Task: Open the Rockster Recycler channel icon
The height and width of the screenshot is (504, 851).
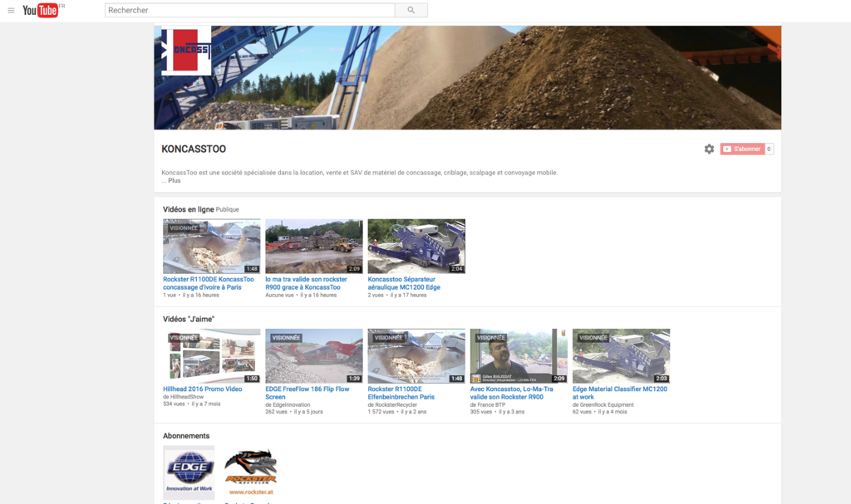Action: (250, 472)
